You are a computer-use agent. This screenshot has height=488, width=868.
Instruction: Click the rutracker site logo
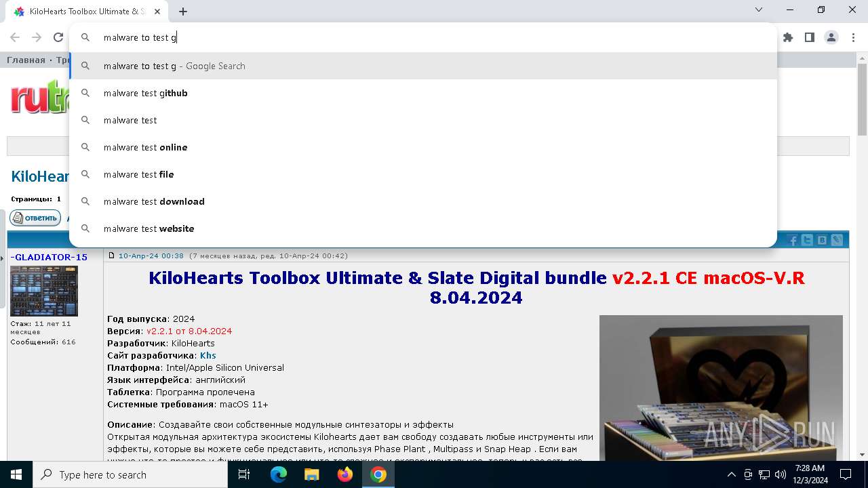(39, 99)
